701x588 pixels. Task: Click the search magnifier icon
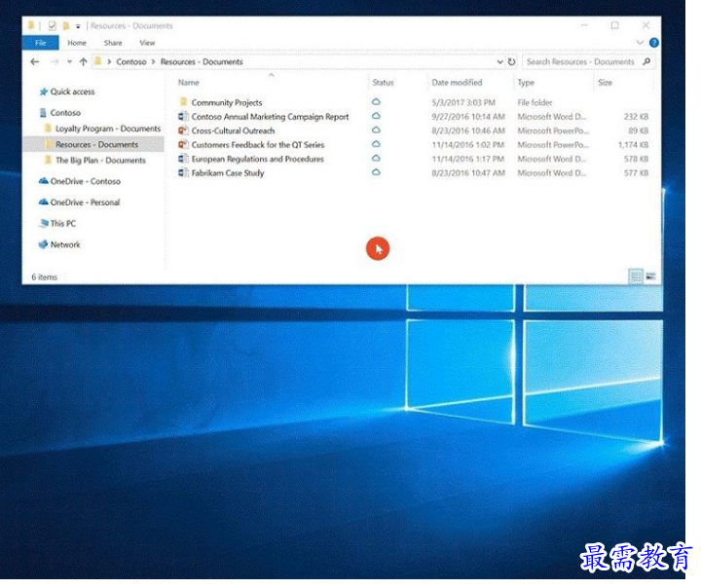tap(646, 61)
